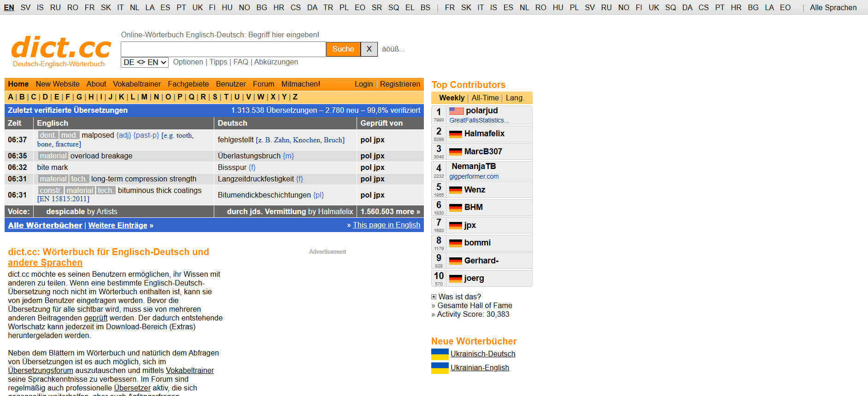Open the Abkürzungen link
The height and width of the screenshot is (396, 868).
(x=276, y=62)
